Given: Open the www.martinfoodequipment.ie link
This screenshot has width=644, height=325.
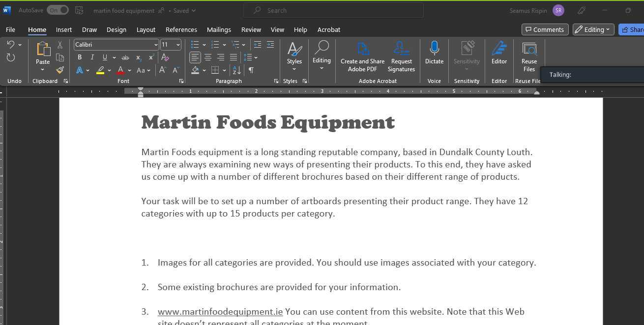Looking at the screenshot, I should pos(220,312).
